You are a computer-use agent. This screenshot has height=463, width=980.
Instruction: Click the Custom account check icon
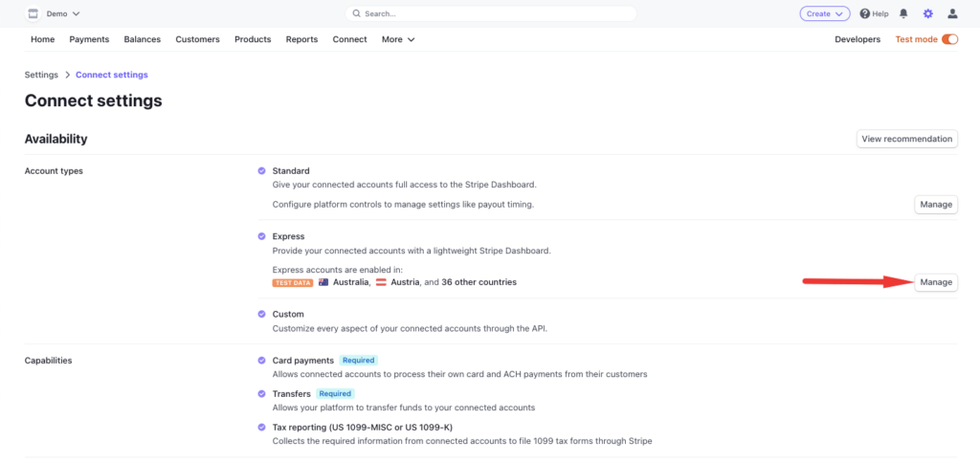(x=261, y=315)
